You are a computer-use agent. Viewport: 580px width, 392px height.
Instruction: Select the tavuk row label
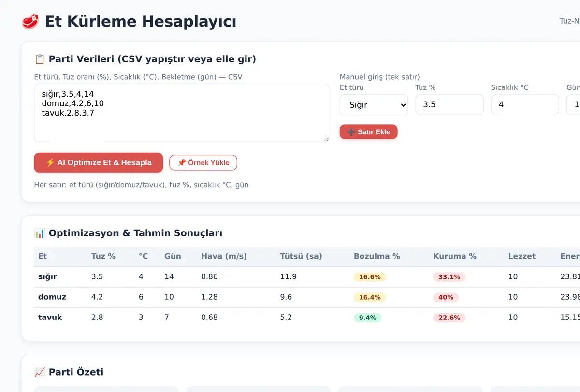point(50,317)
